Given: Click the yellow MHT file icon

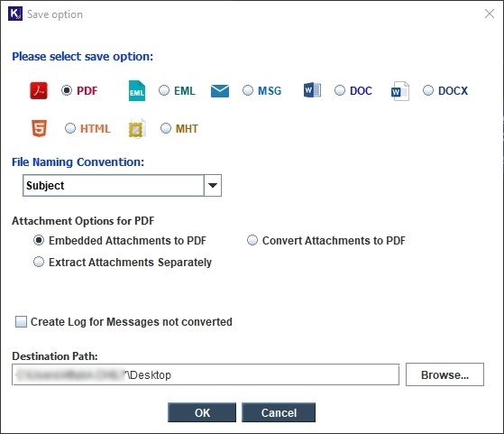Looking at the screenshot, I should [137, 128].
